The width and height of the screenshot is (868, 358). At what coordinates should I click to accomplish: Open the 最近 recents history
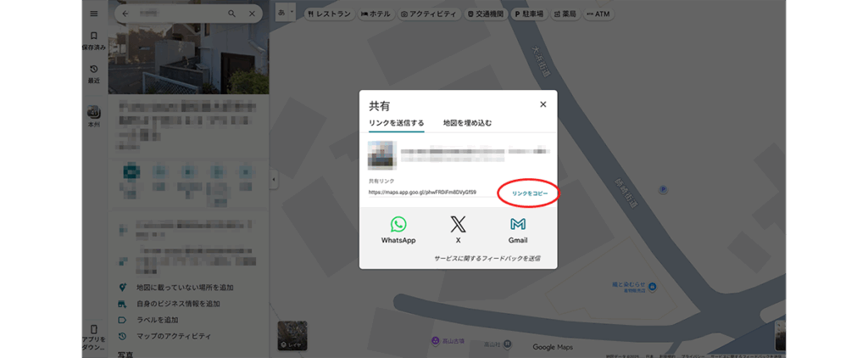(93, 73)
